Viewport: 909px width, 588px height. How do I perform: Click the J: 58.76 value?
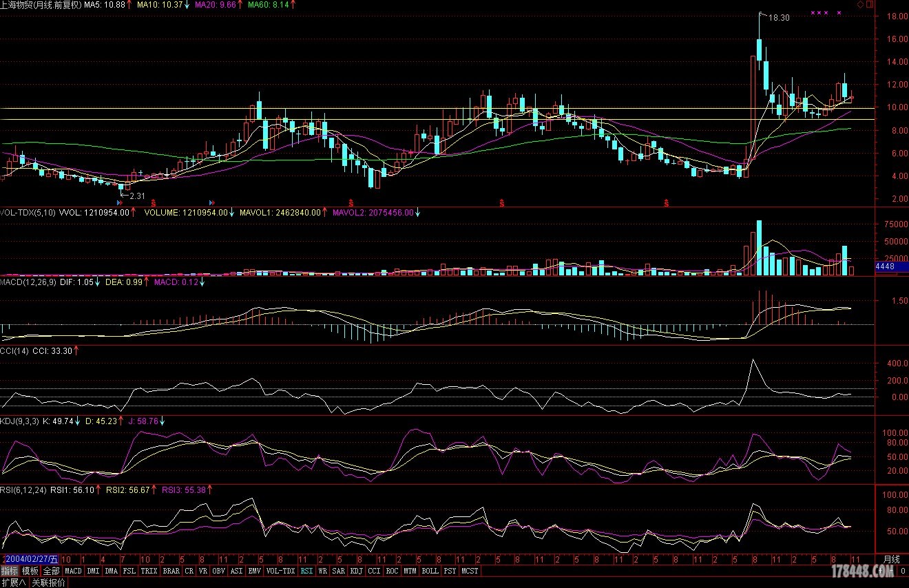143,421
